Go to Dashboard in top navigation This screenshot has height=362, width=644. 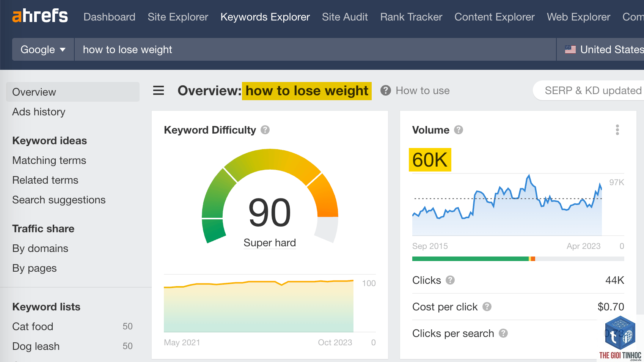[109, 17]
